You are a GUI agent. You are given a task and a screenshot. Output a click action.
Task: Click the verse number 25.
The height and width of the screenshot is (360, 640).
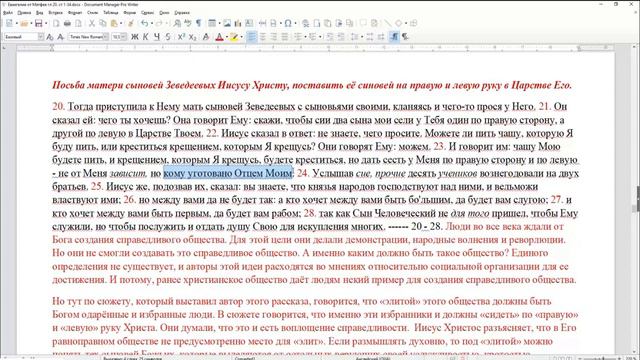point(97,187)
